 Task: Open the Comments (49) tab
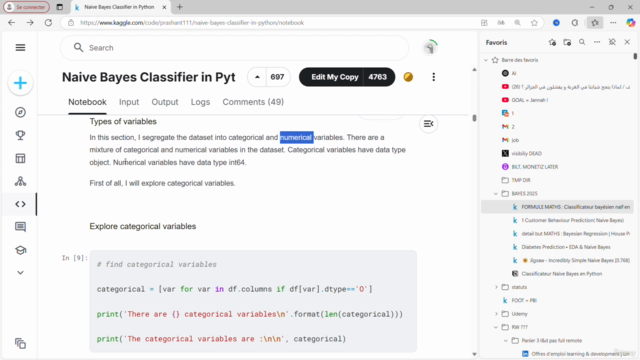click(253, 102)
